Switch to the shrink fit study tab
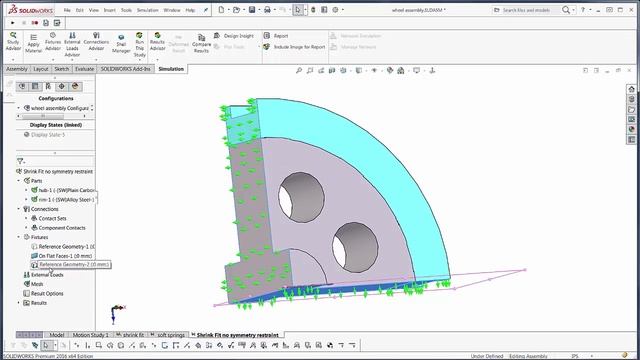Screen dimensions: 640x360 [130, 335]
